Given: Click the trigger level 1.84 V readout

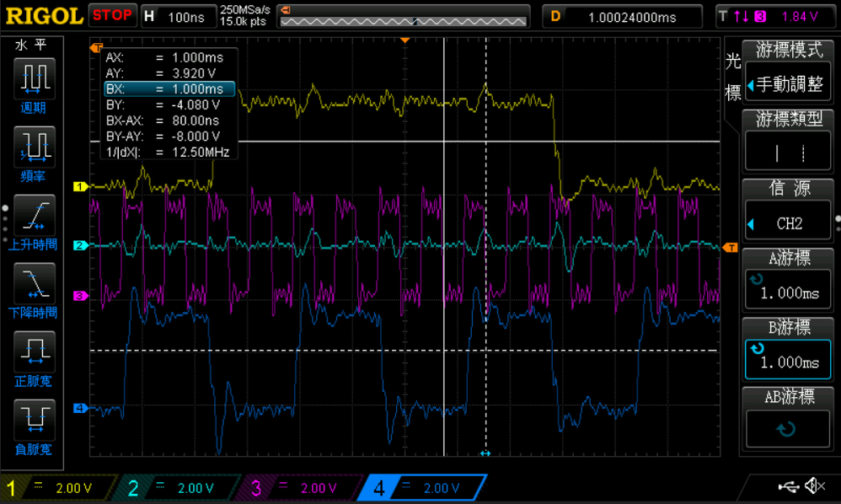Looking at the screenshot, I should coord(799,17).
